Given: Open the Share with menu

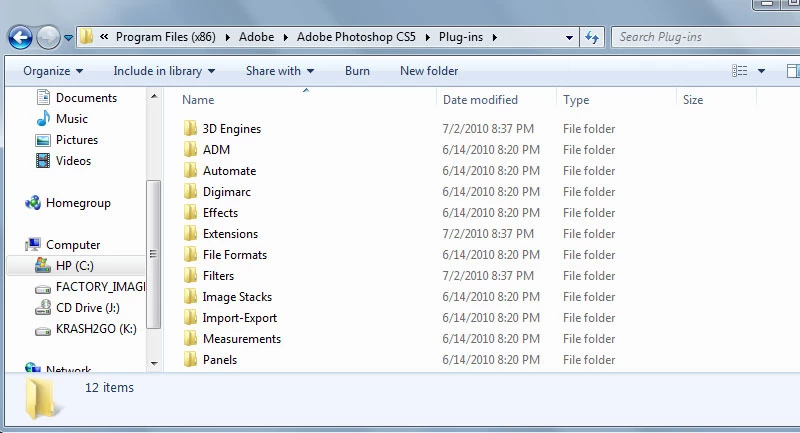Looking at the screenshot, I should pyautogui.click(x=280, y=71).
